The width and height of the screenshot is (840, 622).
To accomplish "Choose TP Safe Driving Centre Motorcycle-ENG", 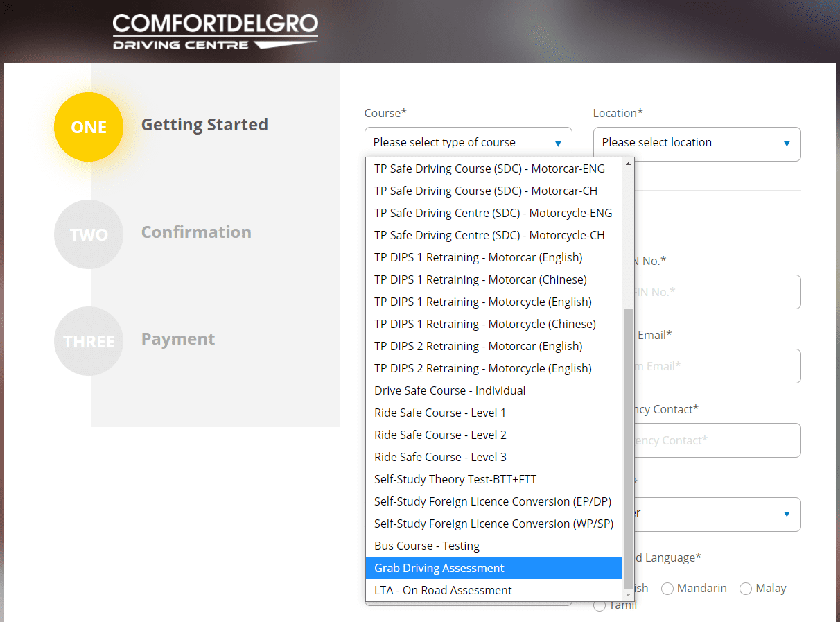I will pyautogui.click(x=493, y=213).
